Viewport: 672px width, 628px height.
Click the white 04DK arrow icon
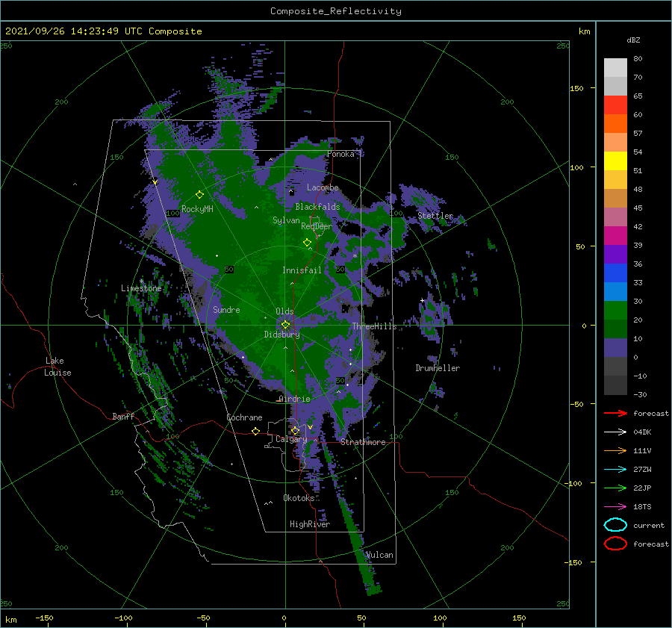tap(615, 432)
